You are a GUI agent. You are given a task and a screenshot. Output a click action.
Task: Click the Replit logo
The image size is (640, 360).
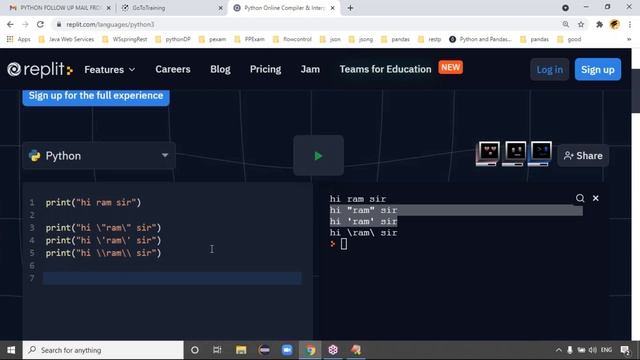click(40, 69)
